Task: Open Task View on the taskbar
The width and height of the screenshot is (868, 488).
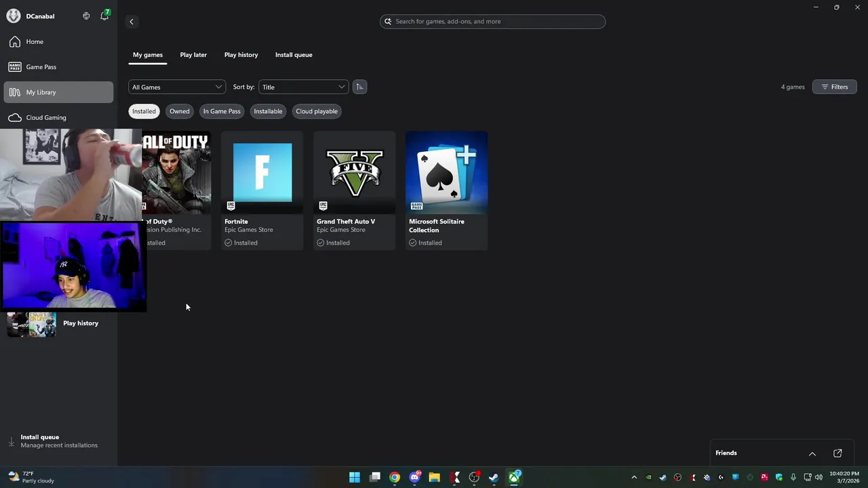Action: [x=375, y=477]
